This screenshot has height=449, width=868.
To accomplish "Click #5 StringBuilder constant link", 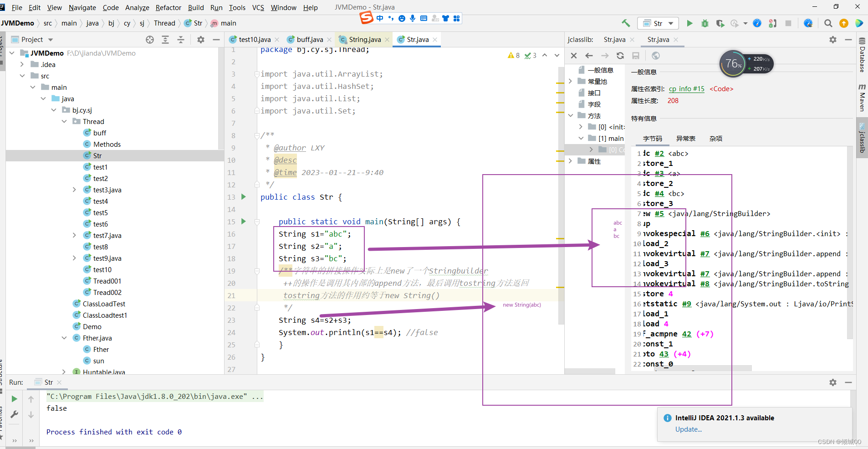I will pyautogui.click(x=659, y=214).
